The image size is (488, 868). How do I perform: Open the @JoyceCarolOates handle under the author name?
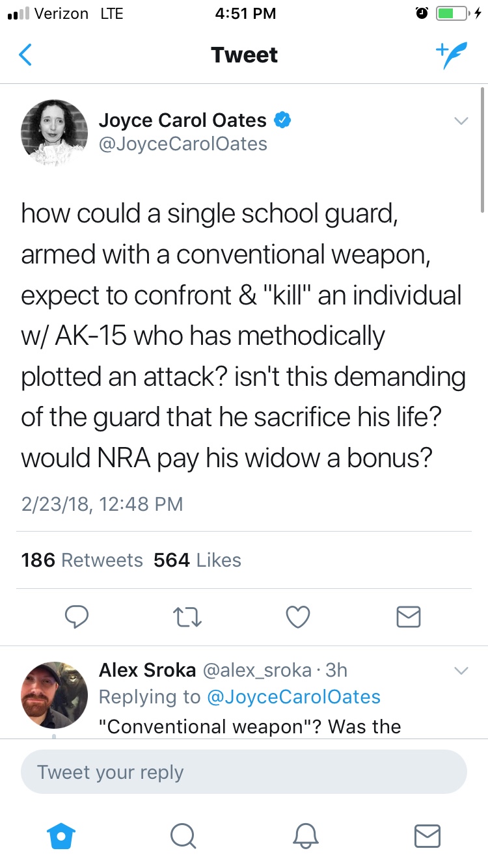tap(183, 143)
